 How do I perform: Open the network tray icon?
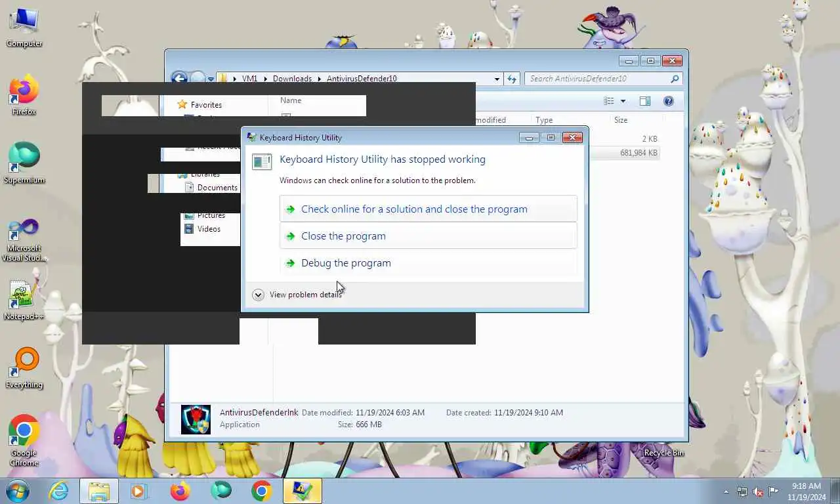click(x=742, y=492)
